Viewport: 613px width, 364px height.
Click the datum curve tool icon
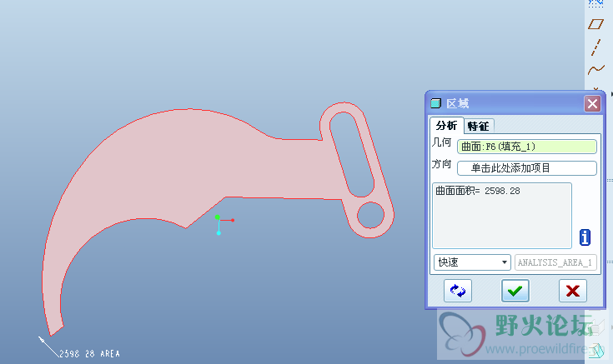point(595,69)
